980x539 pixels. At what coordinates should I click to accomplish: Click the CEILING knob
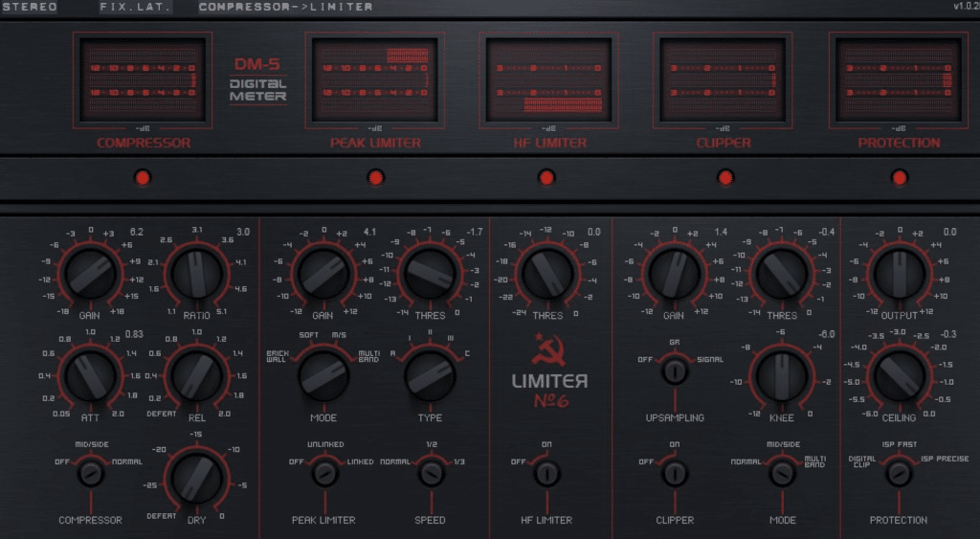900,375
